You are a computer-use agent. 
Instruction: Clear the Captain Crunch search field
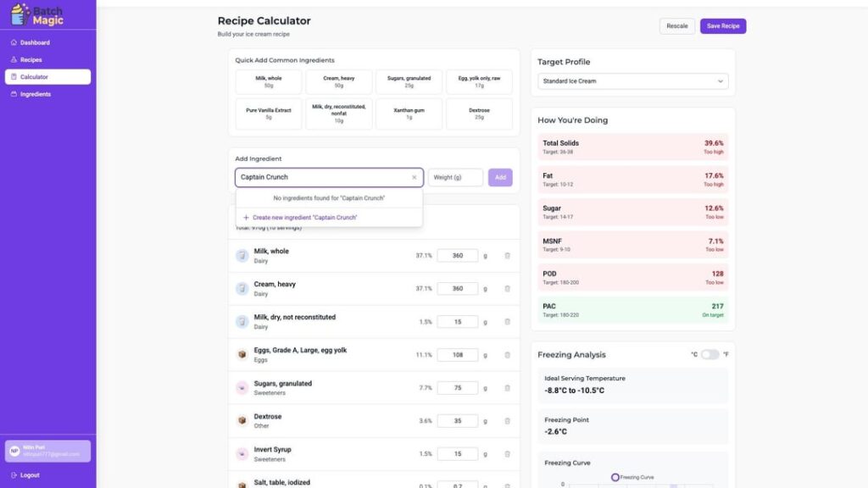(x=413, y=177)
